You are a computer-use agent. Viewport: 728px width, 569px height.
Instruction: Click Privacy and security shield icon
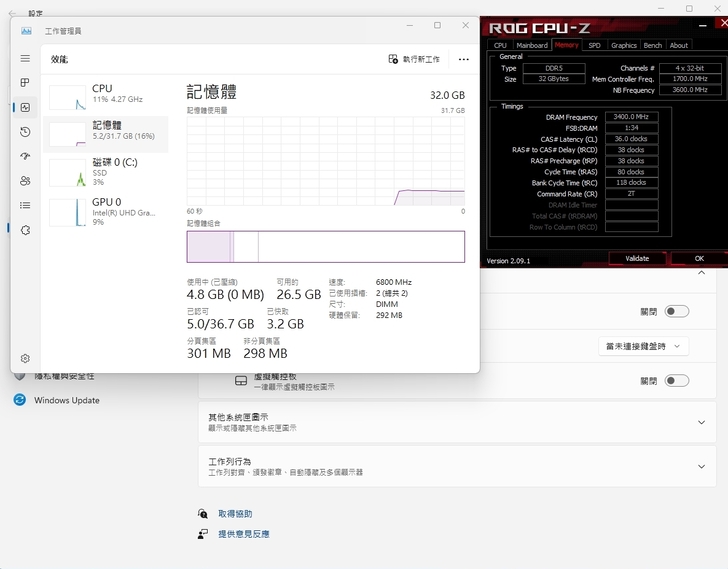(x=20, y=375)
